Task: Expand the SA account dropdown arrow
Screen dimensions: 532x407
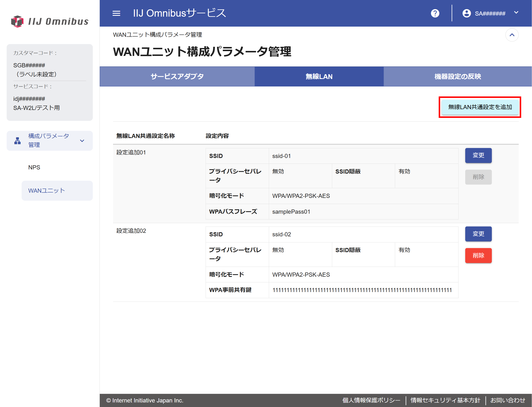Action: coord(516,13)
